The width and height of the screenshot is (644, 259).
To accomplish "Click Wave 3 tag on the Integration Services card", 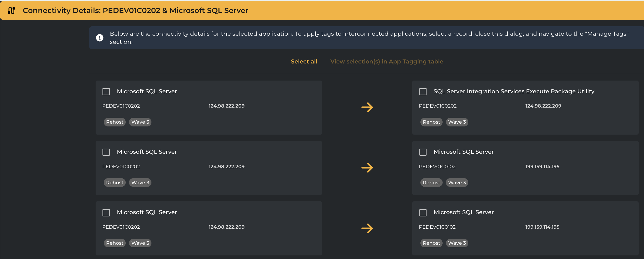I will point(457,122).
